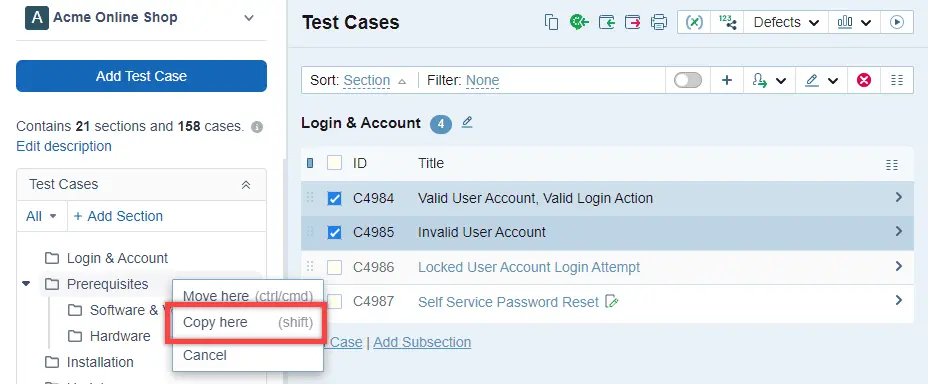
Task: Click the pencil icon beside Login & Account
Action: (467, 122)
